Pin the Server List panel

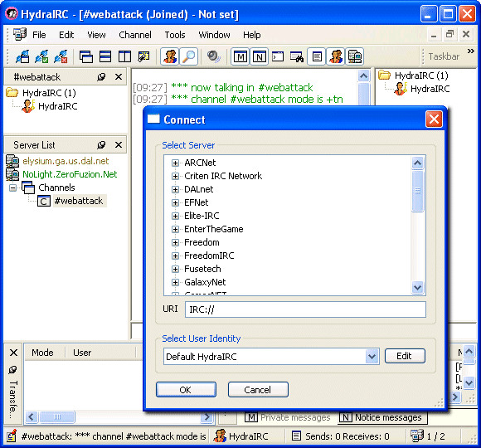point(101,145)
